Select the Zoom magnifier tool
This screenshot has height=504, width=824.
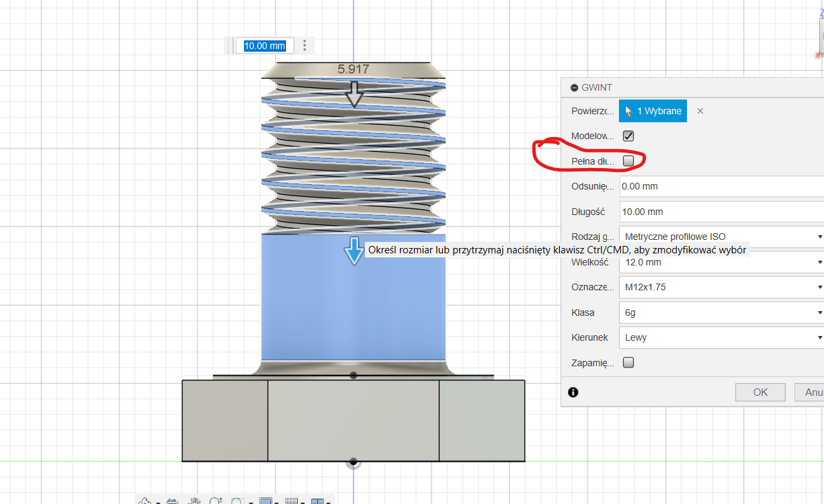216,501
